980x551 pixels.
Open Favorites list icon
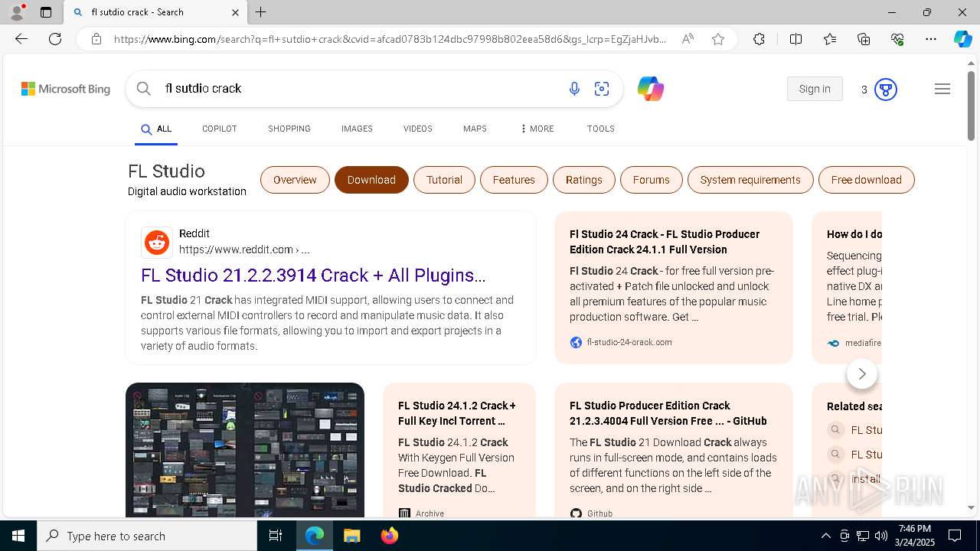tap(830, 39)
